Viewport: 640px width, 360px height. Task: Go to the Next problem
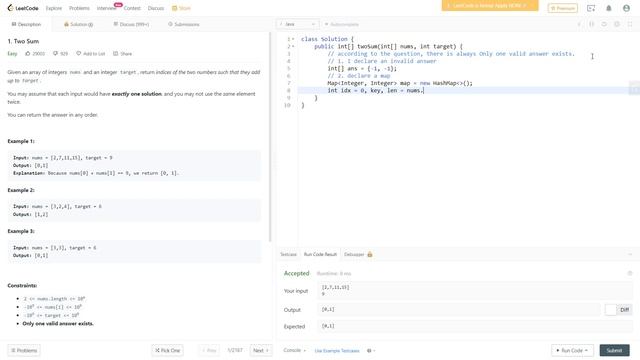[x=260, y=351]
